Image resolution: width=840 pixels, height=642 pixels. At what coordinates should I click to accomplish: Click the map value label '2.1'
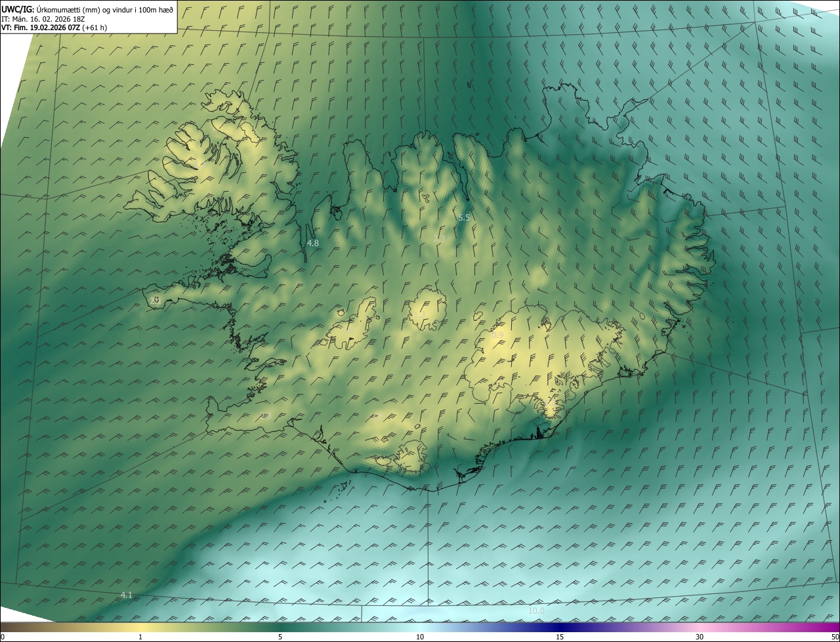[156, 301]
